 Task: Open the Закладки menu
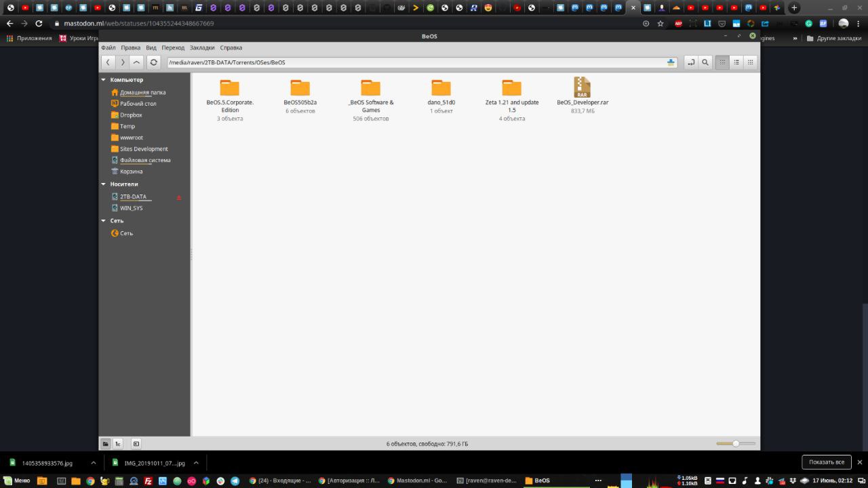202,47
